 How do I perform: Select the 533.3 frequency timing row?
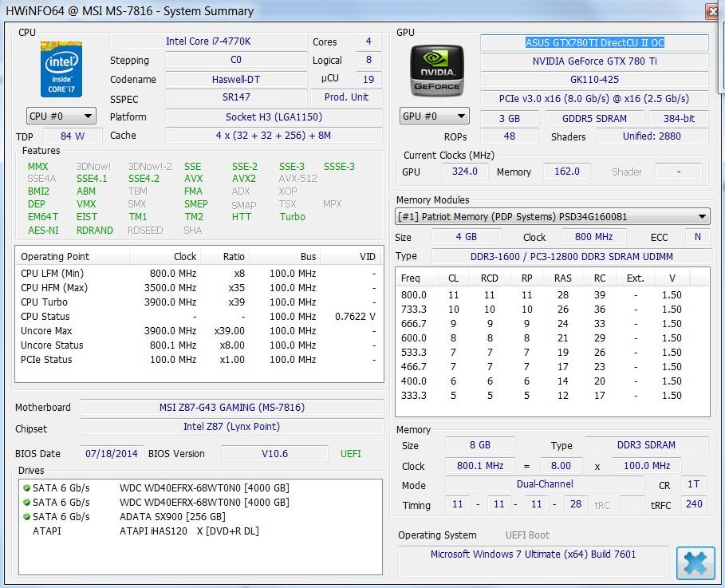tap(552, 353)
